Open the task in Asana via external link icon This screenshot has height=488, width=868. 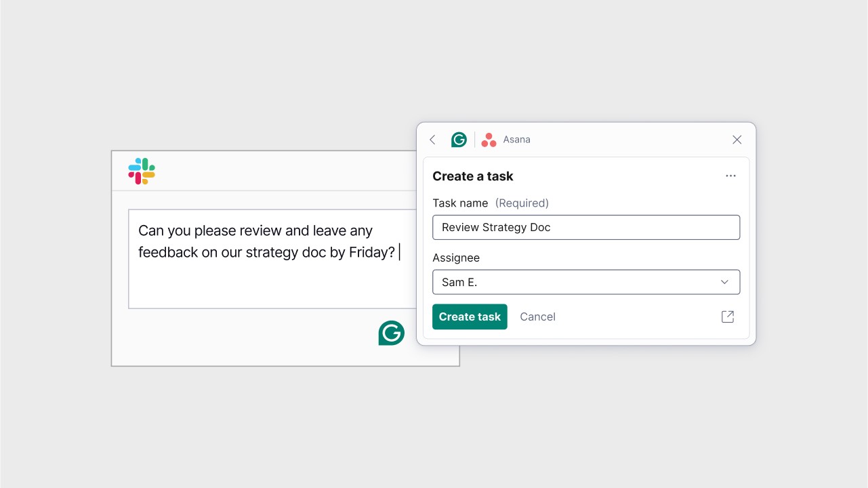pyautogui.click(x=727, y=317)
